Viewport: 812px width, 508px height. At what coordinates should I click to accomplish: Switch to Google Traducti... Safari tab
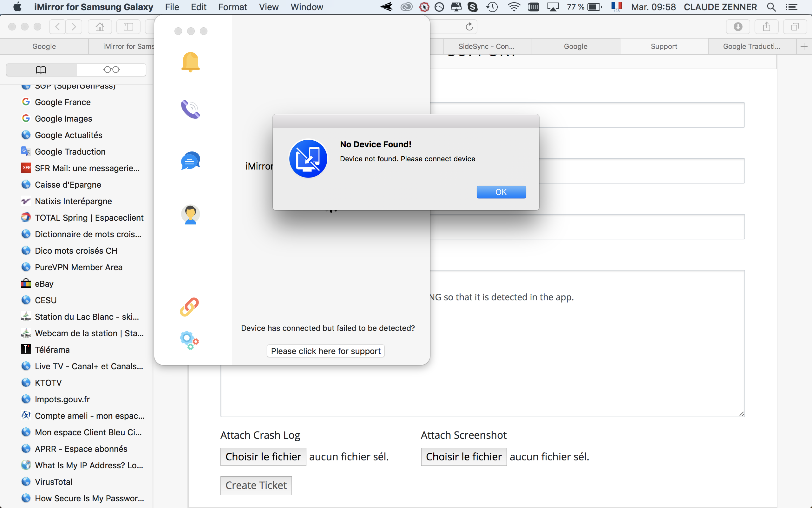click(752, 46)
